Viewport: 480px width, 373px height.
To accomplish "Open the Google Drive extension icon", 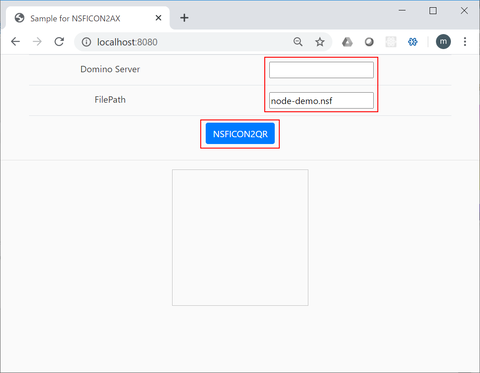I will click(x=347, y=42).
